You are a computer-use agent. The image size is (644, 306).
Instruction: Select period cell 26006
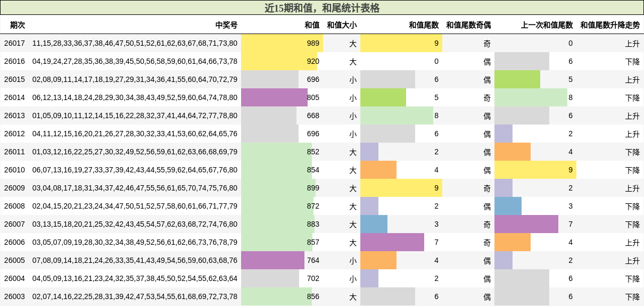tap(14, 242)
